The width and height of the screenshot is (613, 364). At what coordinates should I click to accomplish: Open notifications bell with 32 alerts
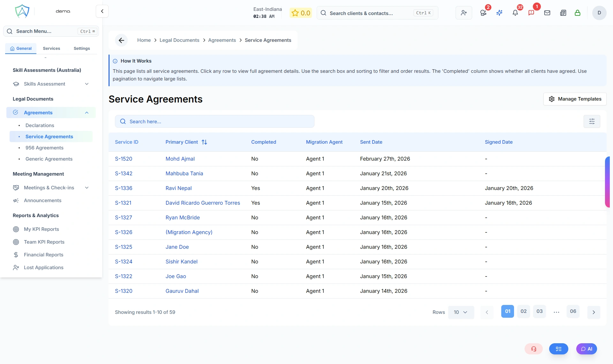pos(515,13)
